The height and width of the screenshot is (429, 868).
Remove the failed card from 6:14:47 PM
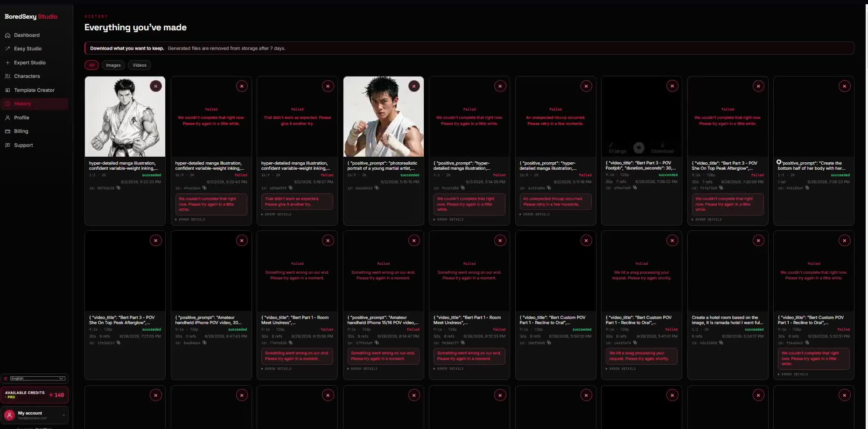(414, 240)
